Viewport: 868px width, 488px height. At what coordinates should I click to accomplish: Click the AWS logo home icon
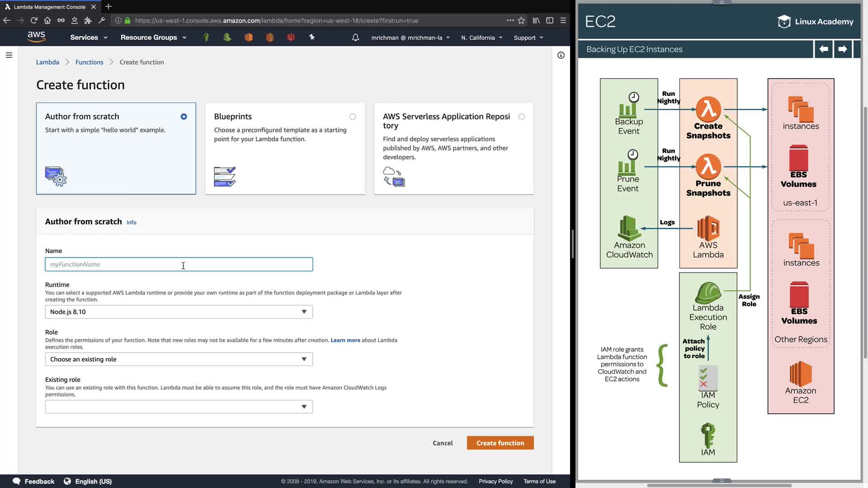pos(36,37)
